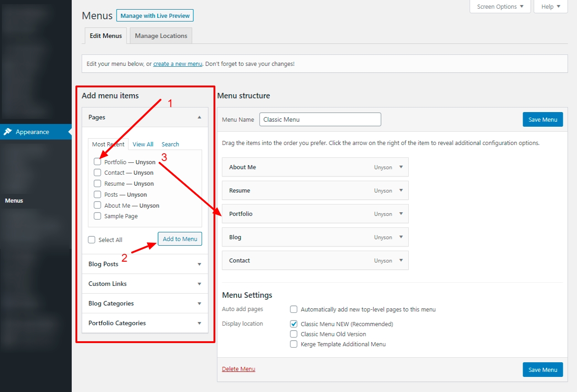Toggle the Select All checkbox
This screenshot has height=392, width=577.
[92, 240]
